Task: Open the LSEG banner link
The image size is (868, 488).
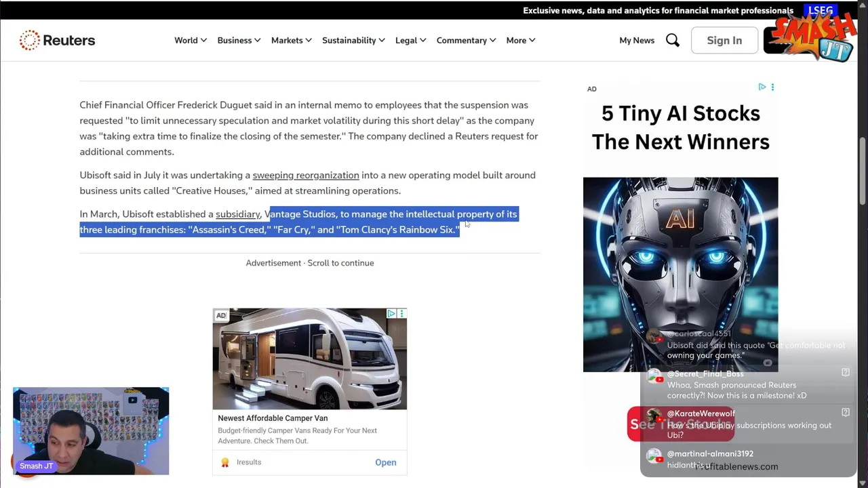Action: pos(821,10)
